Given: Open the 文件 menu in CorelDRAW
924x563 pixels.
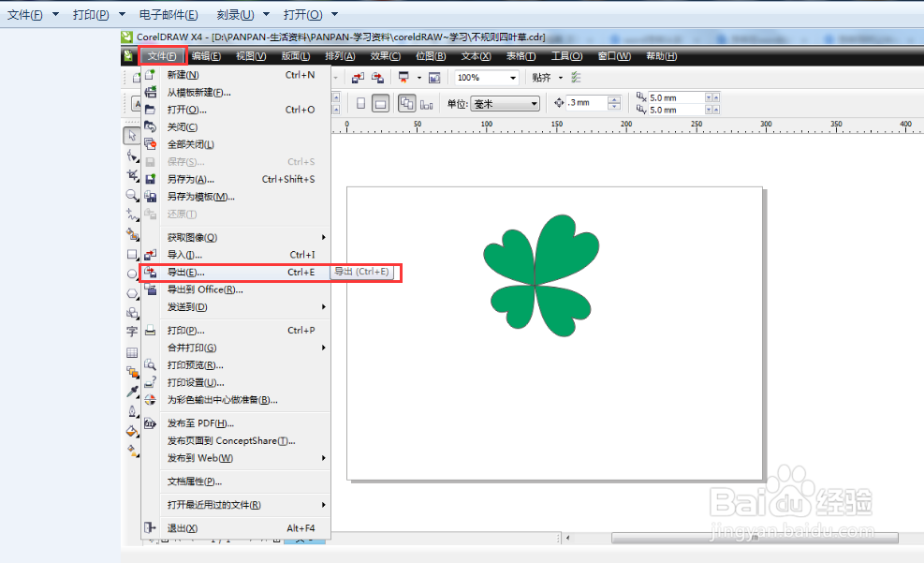Looking at the screenshot, I should pyautogui.click(x=162, y=56).
